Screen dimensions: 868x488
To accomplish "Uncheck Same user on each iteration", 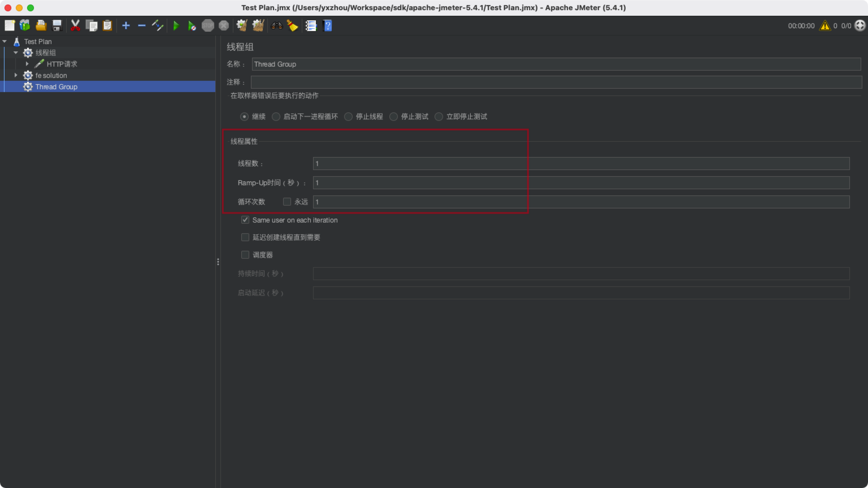I will (x=245, y=220).
